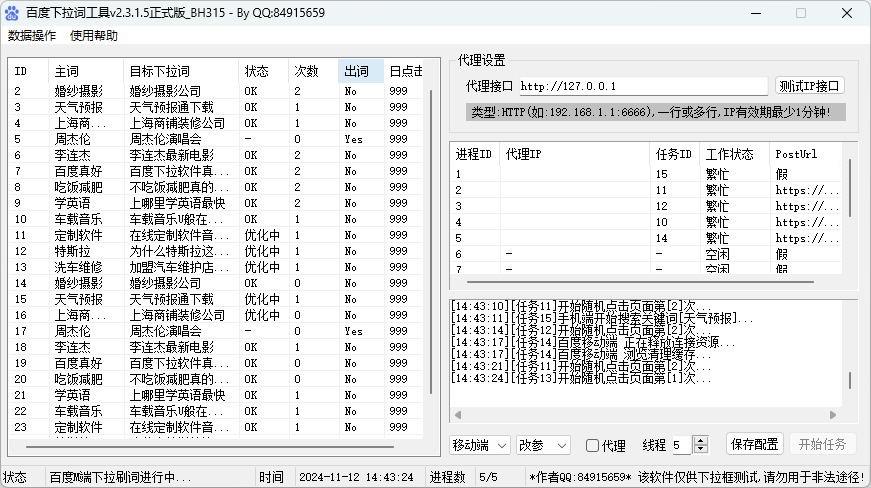Select process row with 任务ID 12
This screenshot has height=488, width=871.
[647, 207]
